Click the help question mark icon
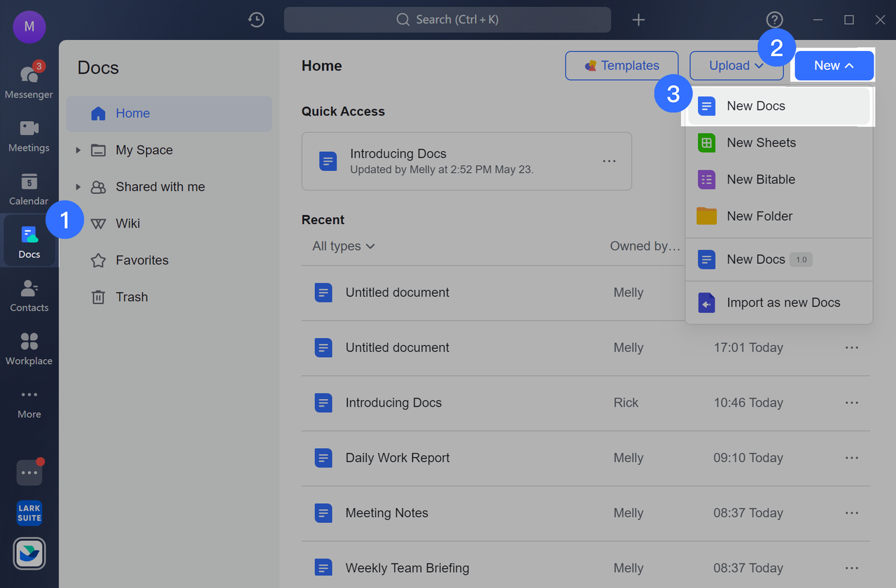This screenshot has width=896, height=588. pyautogui.click(x=775, y=20)
